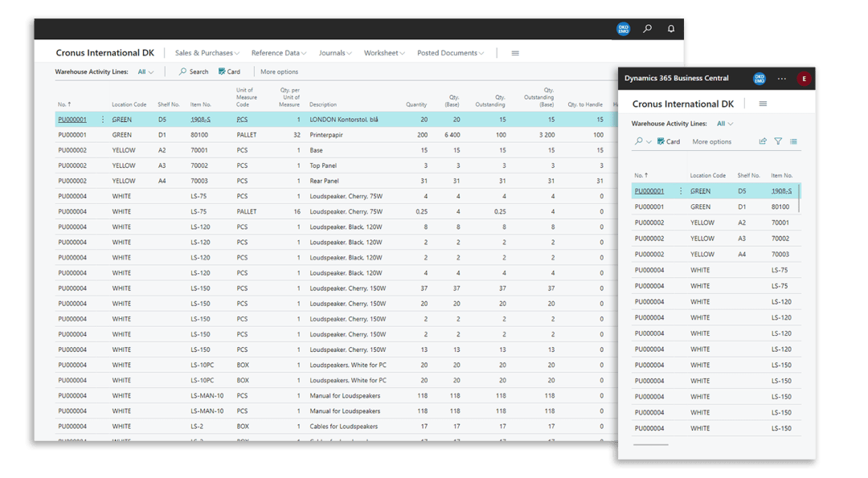Click the horizontal scrollbar in the small window
Screen dimensions: 868x478
[x=650, y=445]
